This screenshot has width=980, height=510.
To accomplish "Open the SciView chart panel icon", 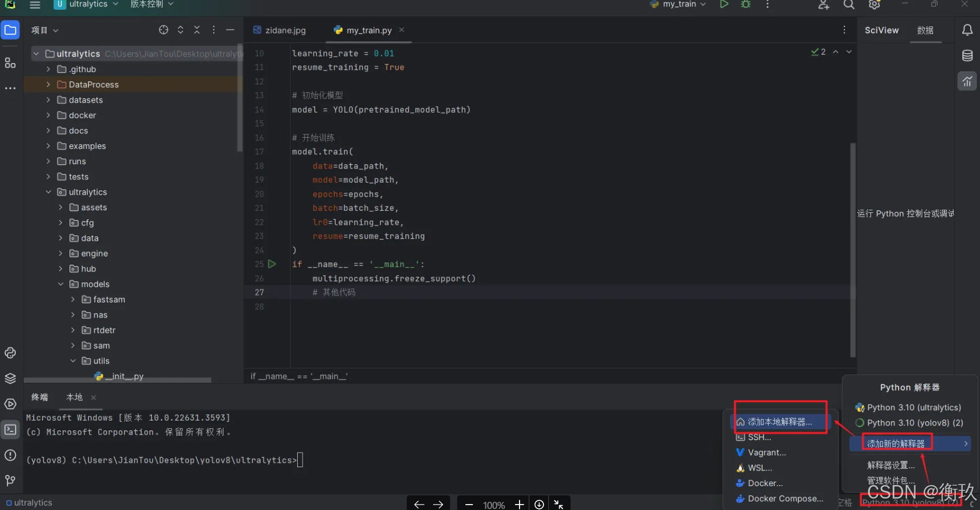I will [x=967, y=81].
